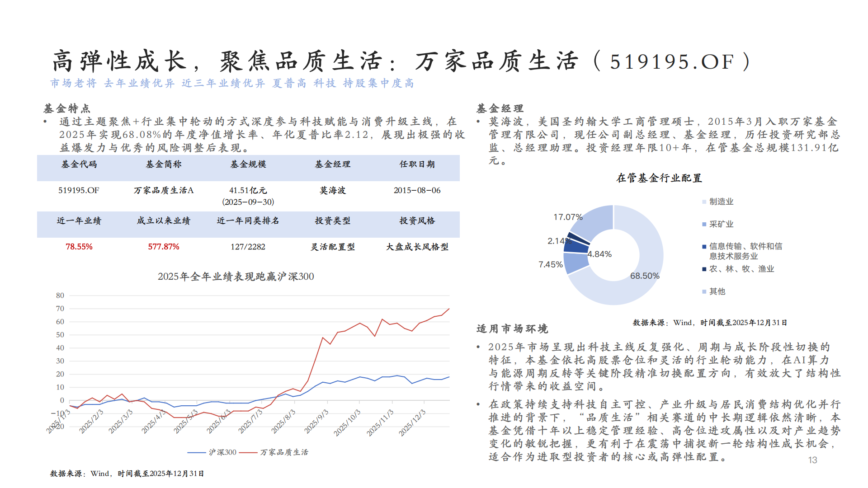The height and width of the screenshot is (488, 868).
Task: Click the 农、林、牧、渔业 legend marker
Action: [704, 269]
